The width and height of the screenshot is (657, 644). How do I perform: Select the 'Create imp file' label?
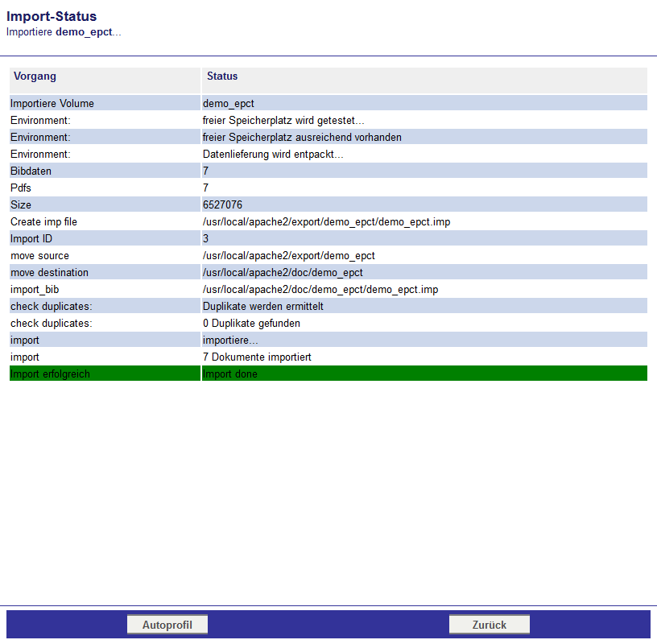tap(43, 221)
